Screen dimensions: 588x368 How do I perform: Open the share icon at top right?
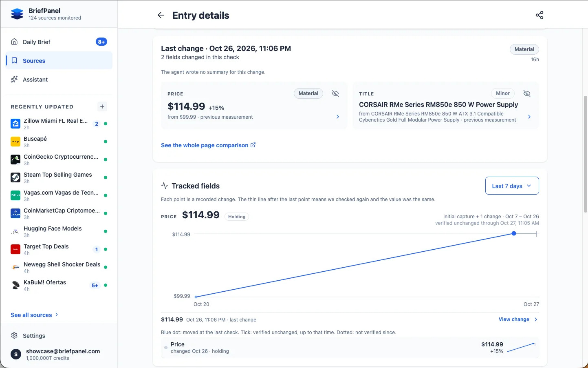coord(540,15)
